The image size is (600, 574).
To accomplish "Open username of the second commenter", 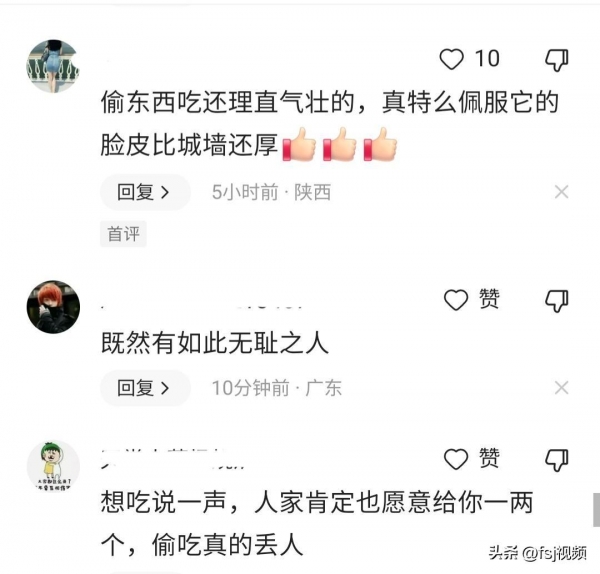I will pos(203,305).
